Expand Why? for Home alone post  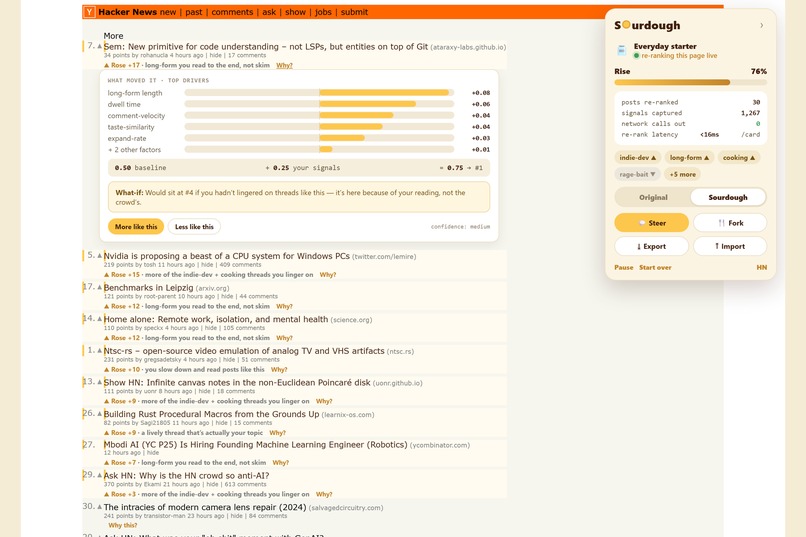[284, 338]
